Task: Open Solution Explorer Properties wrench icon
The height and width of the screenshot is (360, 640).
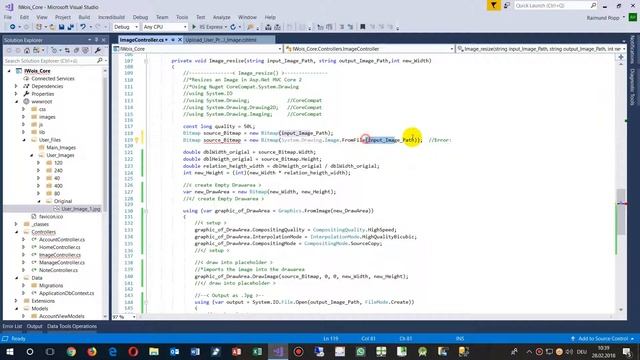Action: [x=98, y=51]
